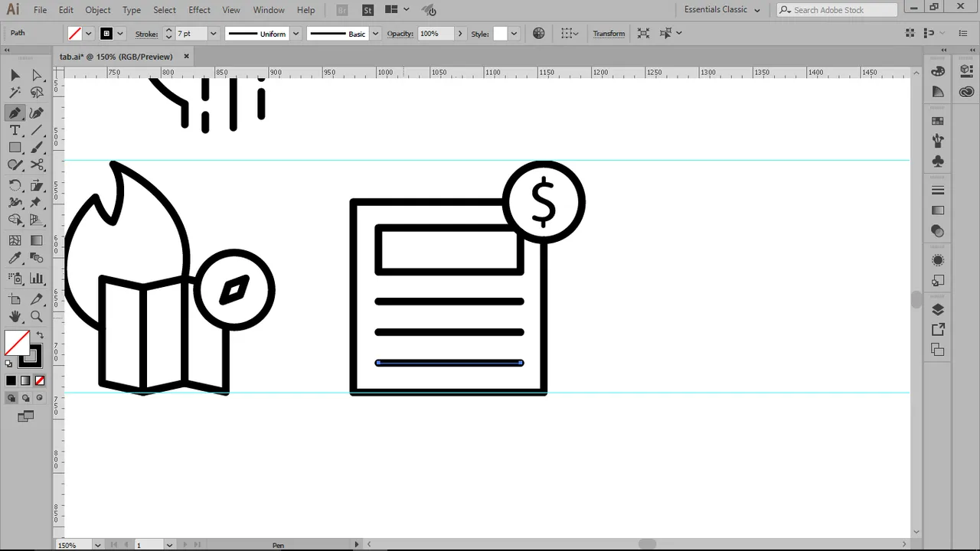Screen dimensions: 980x551
Task: Select the Blend tool
Action: (36, 259)
